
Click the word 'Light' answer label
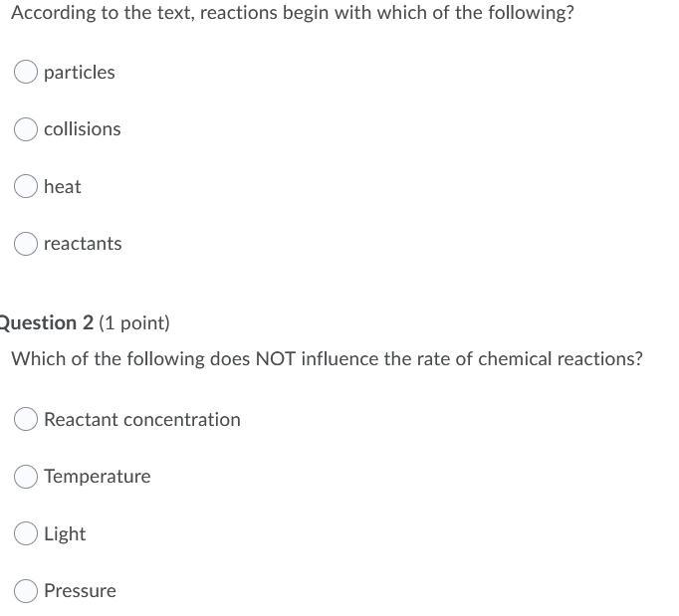click(65, 533)
